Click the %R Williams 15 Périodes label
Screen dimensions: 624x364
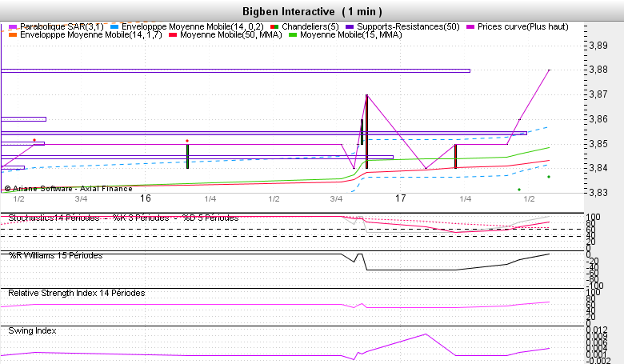pos(55,256)
